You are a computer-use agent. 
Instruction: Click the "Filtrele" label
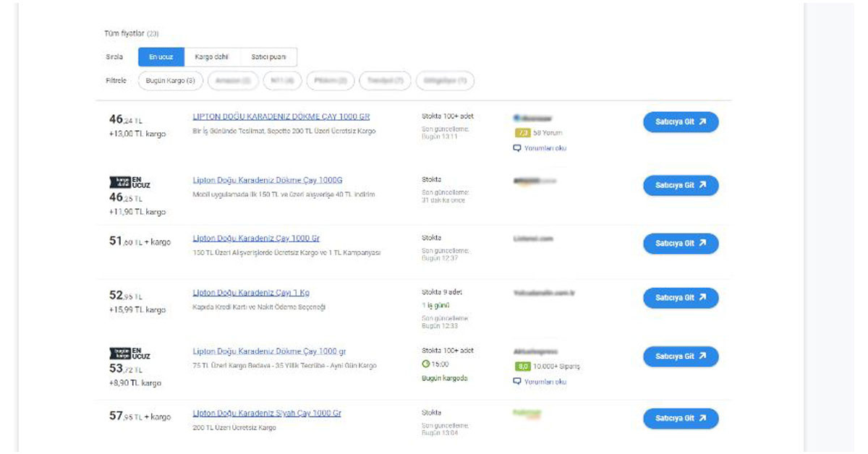click(116, 80)
